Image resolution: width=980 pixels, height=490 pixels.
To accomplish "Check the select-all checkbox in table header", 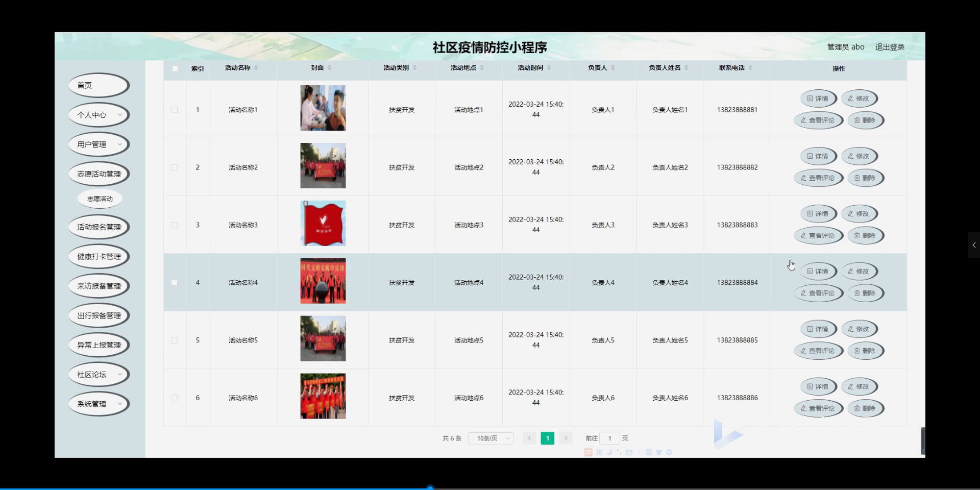I will pos(175,68).
